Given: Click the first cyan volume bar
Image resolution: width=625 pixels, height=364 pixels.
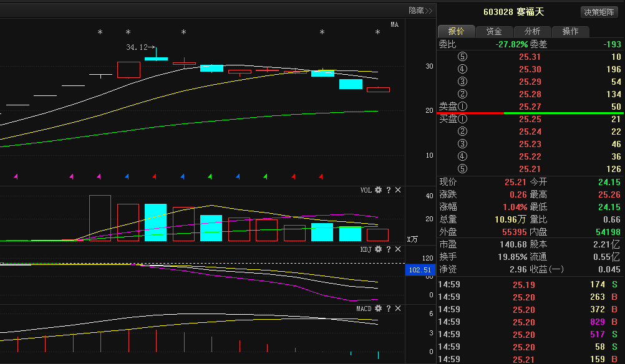Looking at the screenshot, I should [155, 223].
